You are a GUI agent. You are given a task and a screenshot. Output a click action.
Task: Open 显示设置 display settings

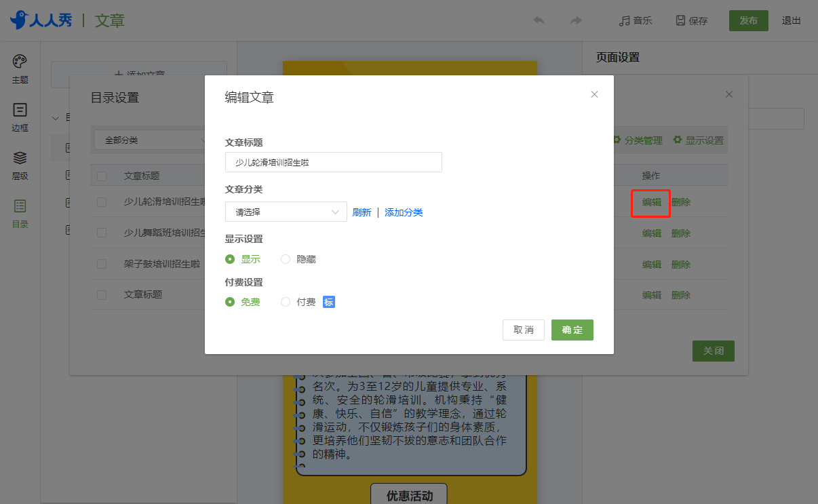[x=699, y=140]
